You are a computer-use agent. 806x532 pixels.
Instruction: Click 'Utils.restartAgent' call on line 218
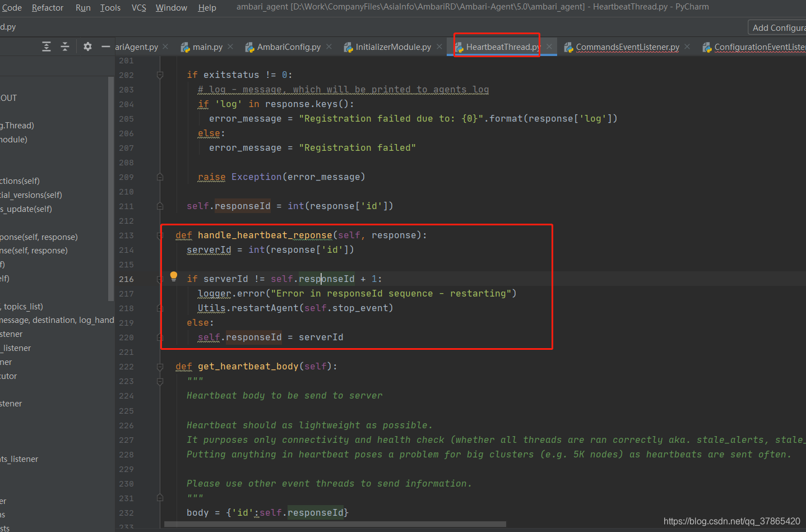pos(248,308)
